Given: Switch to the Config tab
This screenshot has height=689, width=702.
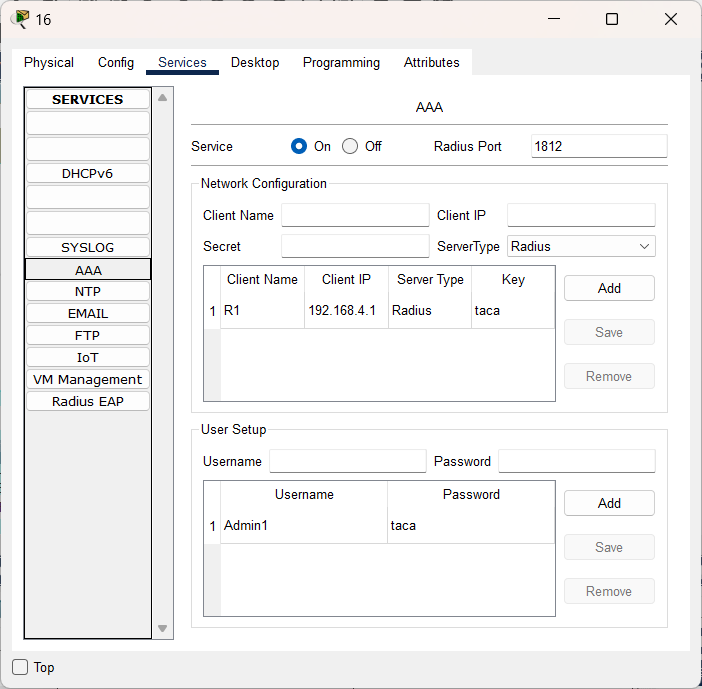Looking at the screenshot, I should 116,62.
